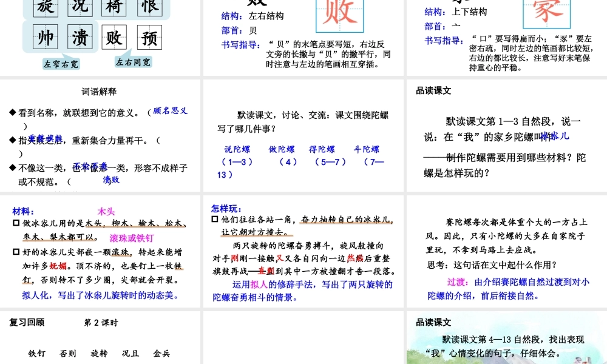Click the blue label 怎样玩：
The width and height of the screenshot is (607, 364).
pyautogui.click(x=226, y=209)
